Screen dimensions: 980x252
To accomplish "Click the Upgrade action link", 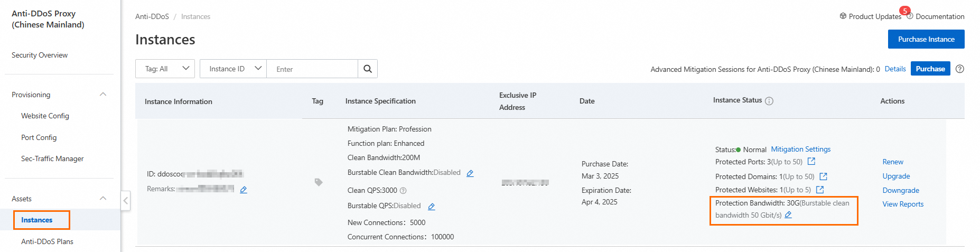I will click(x=896, y=176).
